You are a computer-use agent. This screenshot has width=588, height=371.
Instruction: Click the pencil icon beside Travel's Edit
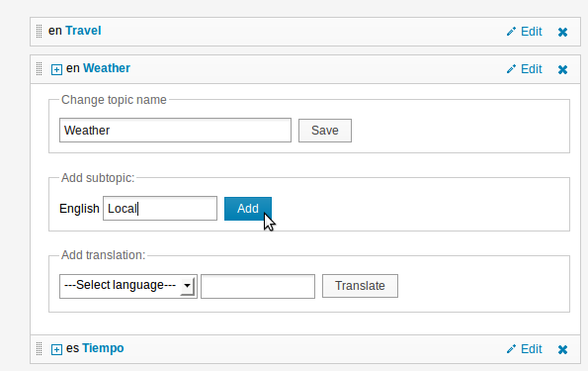511,32
